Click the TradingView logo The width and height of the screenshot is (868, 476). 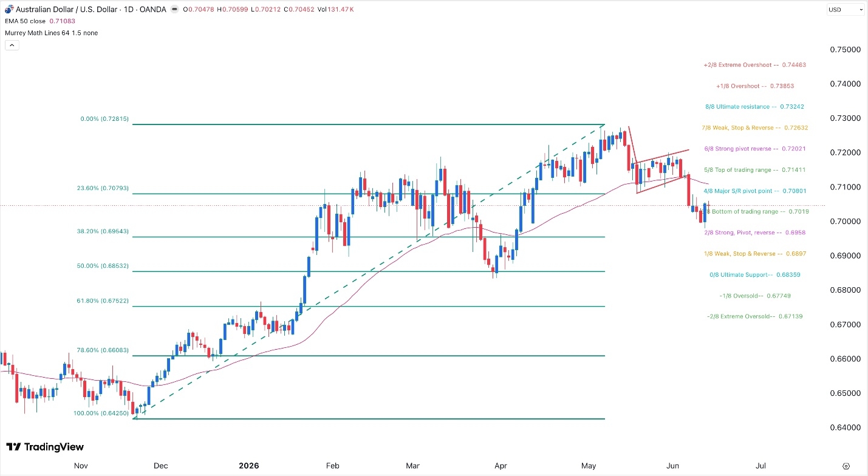tap(45, 447)
